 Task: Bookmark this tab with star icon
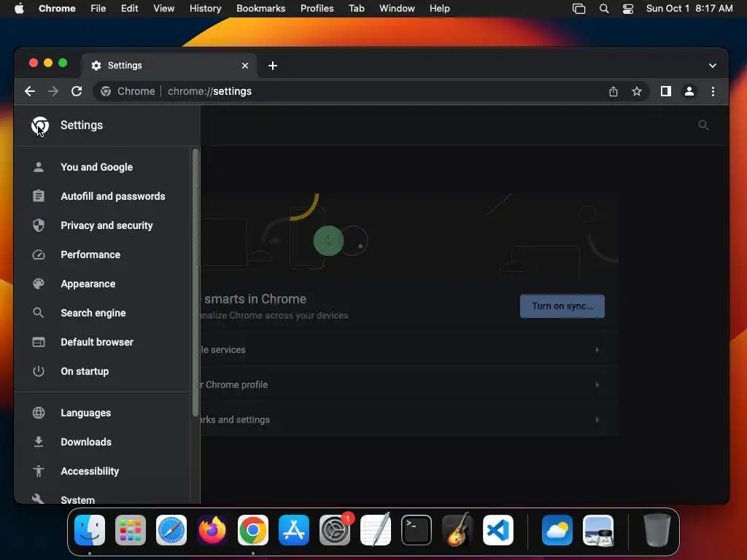click(x=636, y=91)
